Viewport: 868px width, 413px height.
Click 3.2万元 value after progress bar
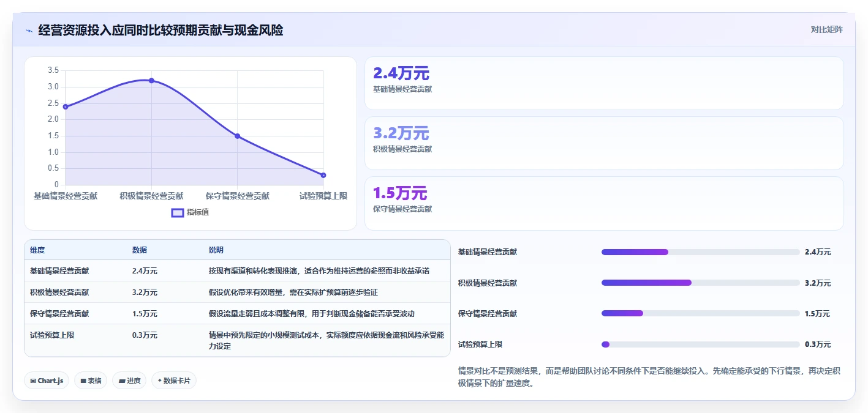(818, 283)
